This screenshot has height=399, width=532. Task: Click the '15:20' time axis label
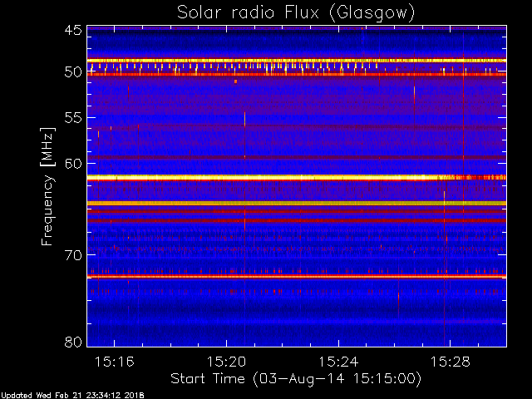[226, 362]
